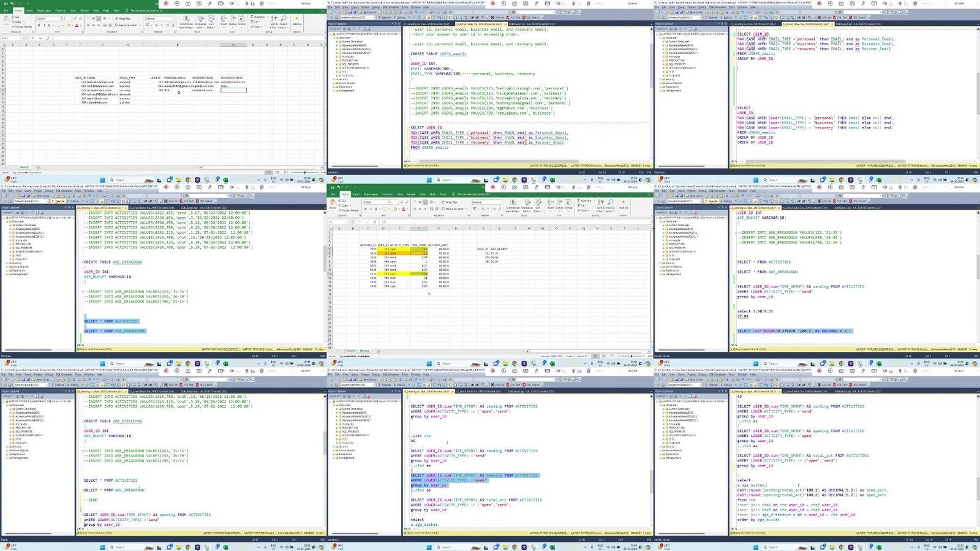Viewport: 980px width, 551px height.
Task: Click the highlighted SELECT CAST(ROUND line in the AGE_BUCKET frame
Action: click(x=794, y=331)
